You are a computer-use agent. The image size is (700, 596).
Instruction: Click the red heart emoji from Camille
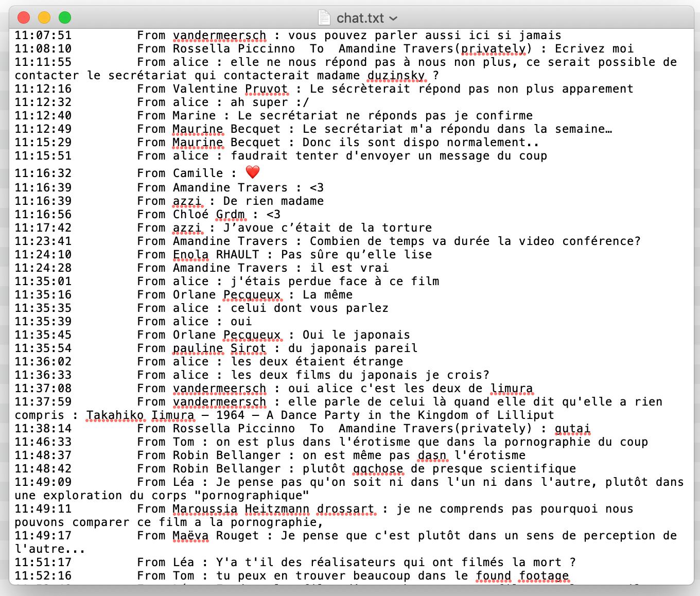click(x=252, y=172)
